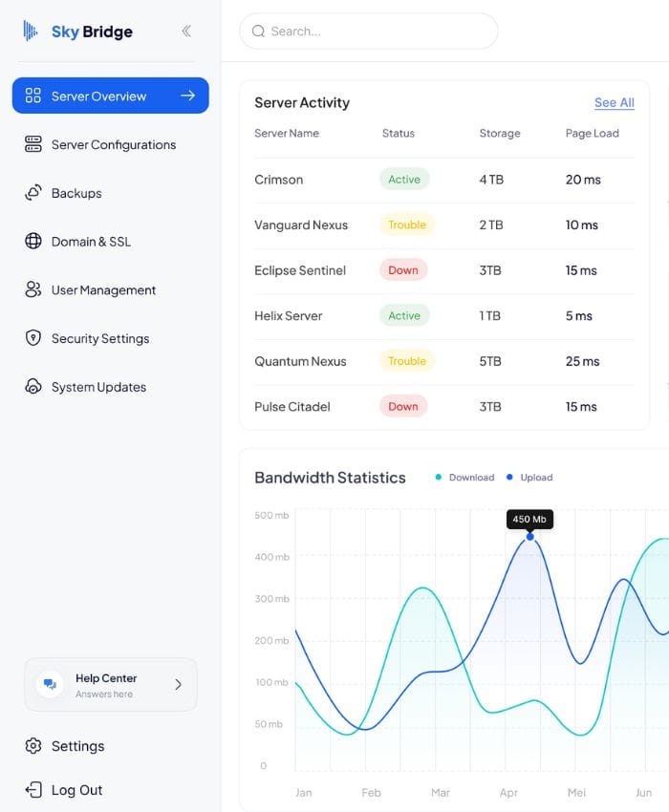Toggle Upload series in chart legend
669x812 pixels.
coord(529,477)
